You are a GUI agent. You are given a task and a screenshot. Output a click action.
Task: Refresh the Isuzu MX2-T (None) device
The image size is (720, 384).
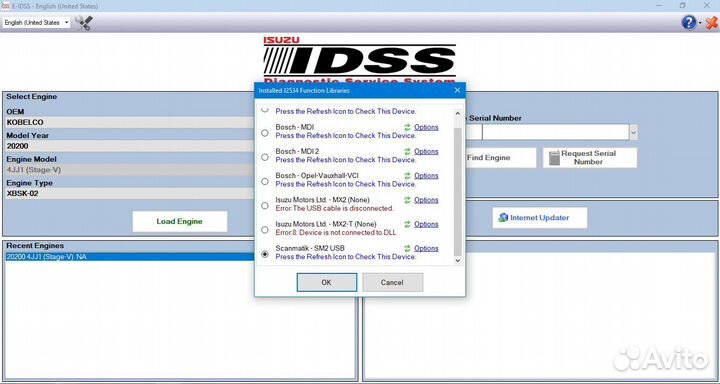[x=407, y=224]
